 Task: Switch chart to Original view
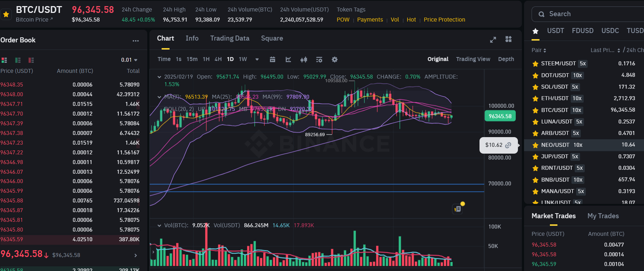(x=438, y=59)
